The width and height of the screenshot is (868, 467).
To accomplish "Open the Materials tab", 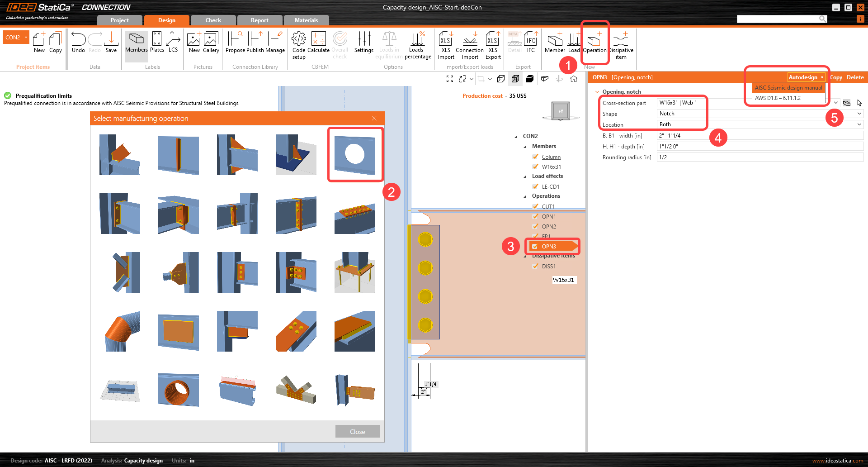I will click(307, 20).
